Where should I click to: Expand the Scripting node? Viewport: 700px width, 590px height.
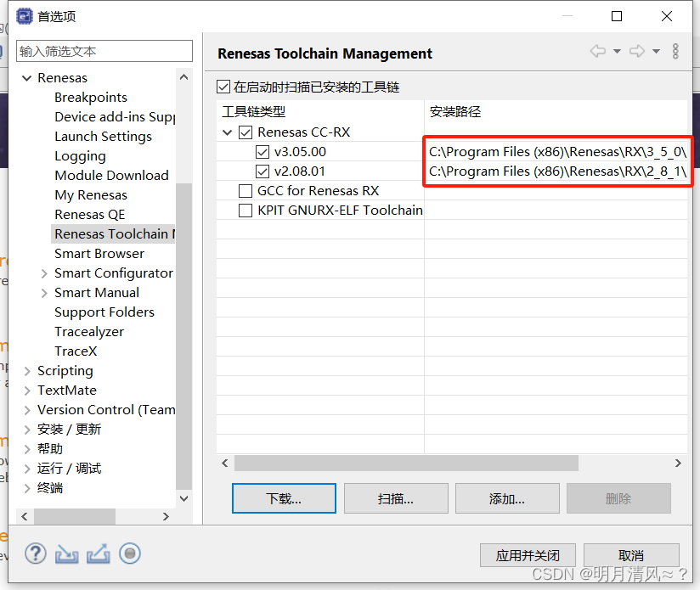point(27,371)
